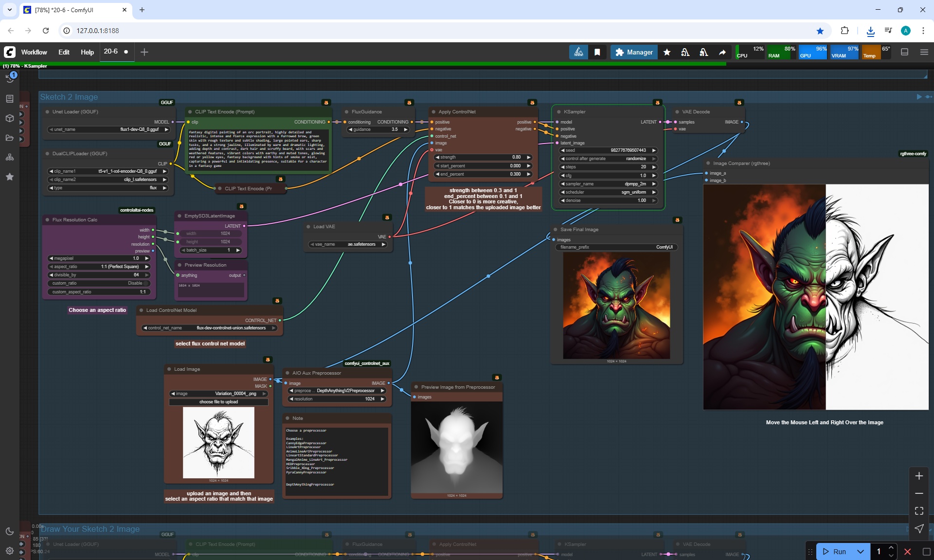
Task: Open the Workflow menu
Action: click(x=34, y=52)
